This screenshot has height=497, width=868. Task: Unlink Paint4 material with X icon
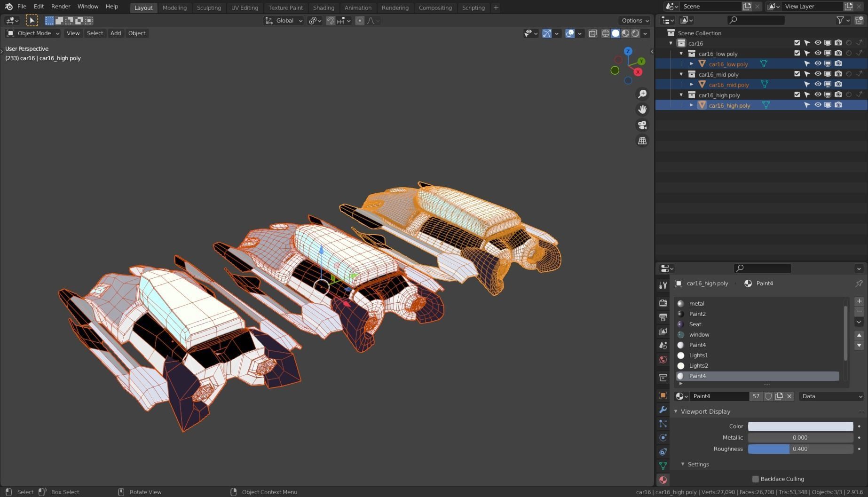pyautogui.click(x=789, y=396)
